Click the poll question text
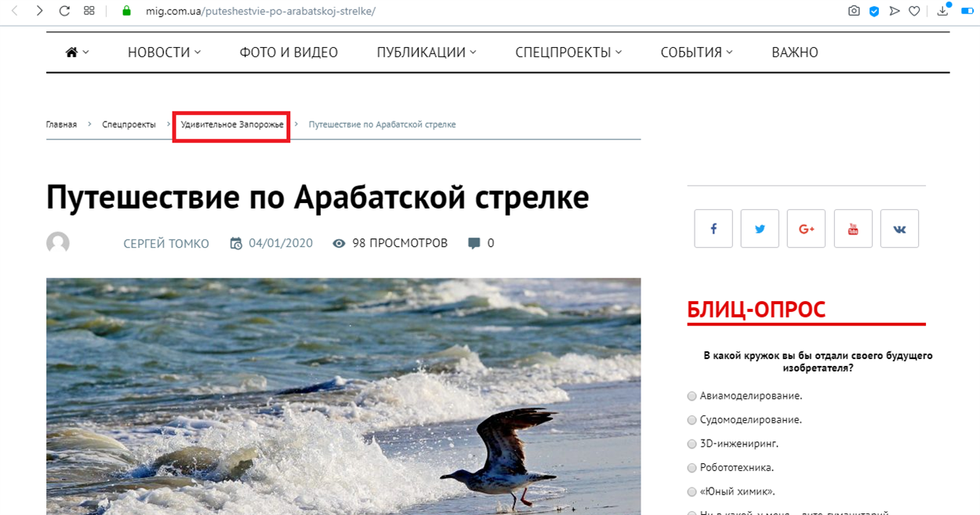 (x=818, y=361)
